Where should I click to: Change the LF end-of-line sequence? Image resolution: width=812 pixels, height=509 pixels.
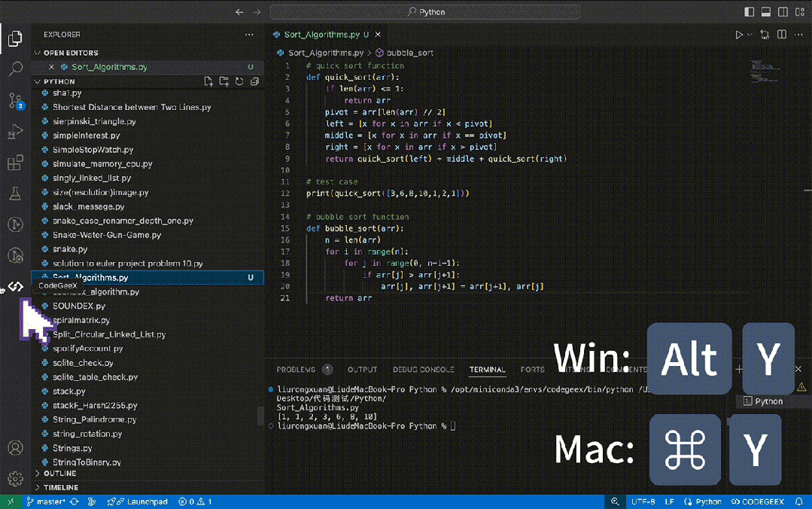[669, 501]
